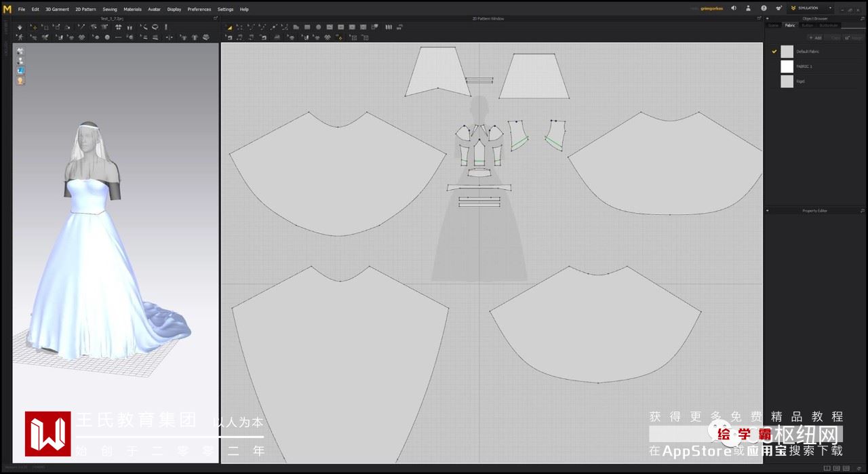Viewport: 868px width, 474px height.
Task: Open the question mark help icon
Action: click(764, 8)
